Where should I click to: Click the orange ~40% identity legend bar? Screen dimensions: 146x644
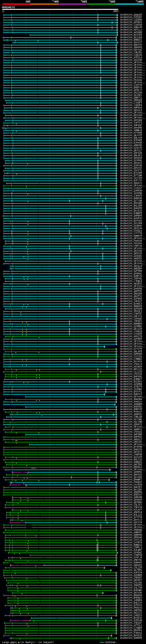[45, 4]
